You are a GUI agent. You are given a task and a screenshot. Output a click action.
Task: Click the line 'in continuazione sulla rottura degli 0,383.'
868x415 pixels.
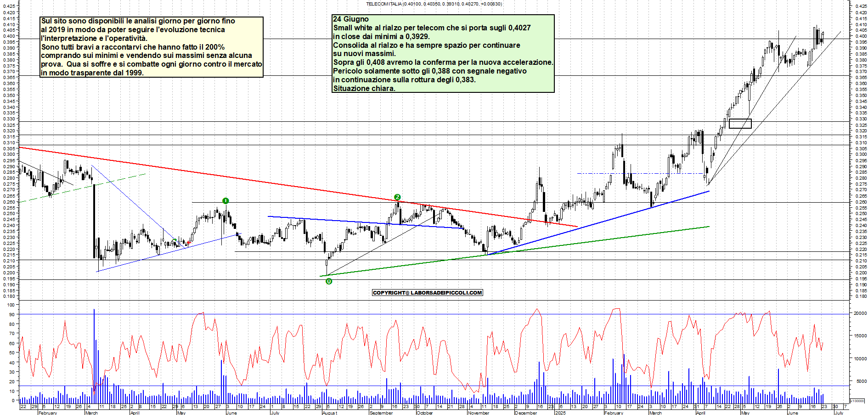[x=404, y=80]
